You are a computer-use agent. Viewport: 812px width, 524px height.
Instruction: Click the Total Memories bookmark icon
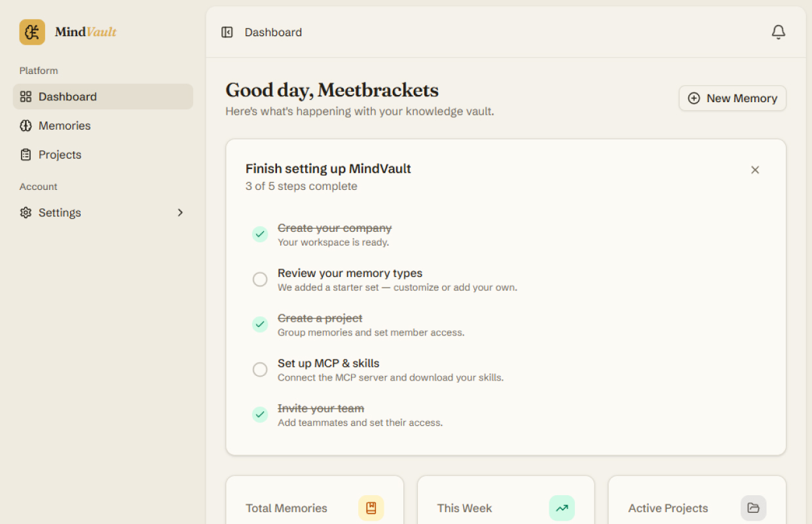click(x=371, y=508)
